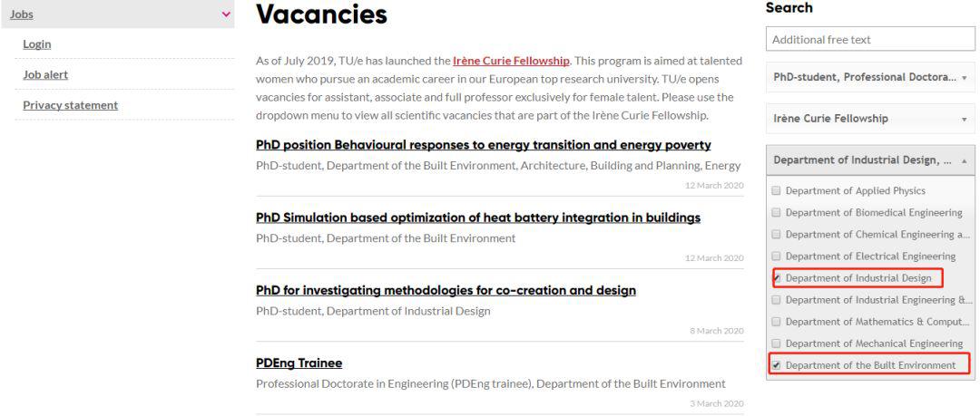Image resolution: width=980 pixels, height=416 pixels.
Task: Open PhD position Behavioural responses vacancy
Action: (483, 145)
